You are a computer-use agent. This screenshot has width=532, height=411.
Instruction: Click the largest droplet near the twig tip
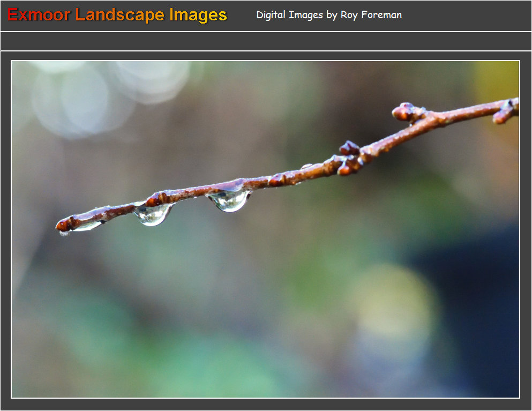152,214
